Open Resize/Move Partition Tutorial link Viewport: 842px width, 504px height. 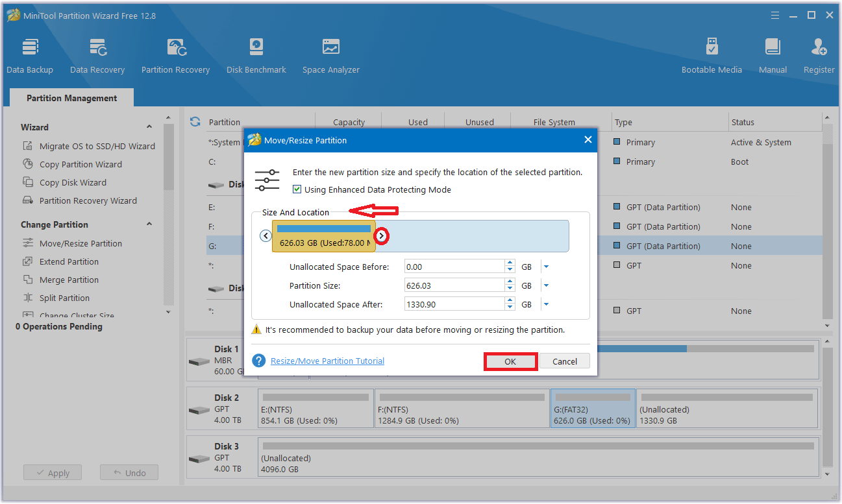pyautogui.click(x=327, y=361)
